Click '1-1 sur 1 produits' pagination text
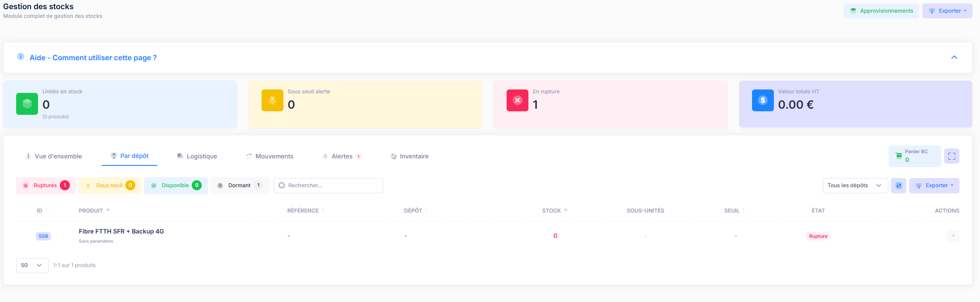The width and height of the screenshot is (980, 302). (74, 265)
